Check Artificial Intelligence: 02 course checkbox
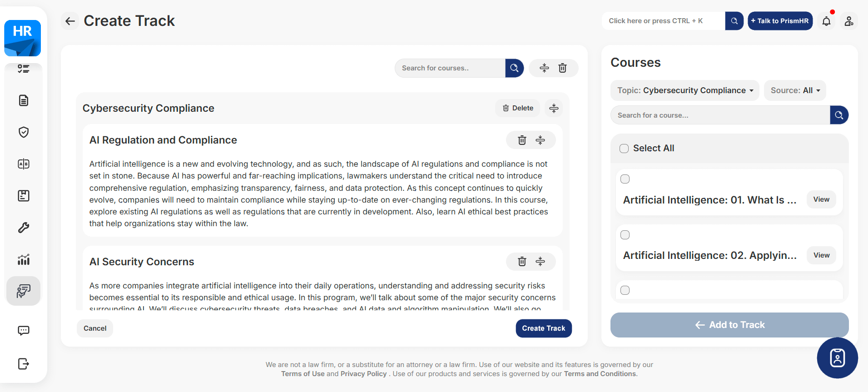Viewport: 868px width, 392px height. (625, 235)
